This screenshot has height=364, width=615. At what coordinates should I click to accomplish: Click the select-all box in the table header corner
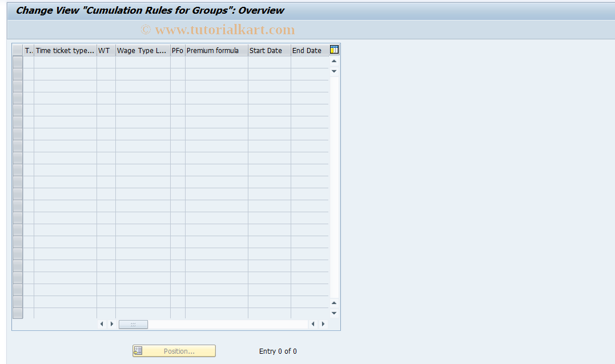pos(18,51)
